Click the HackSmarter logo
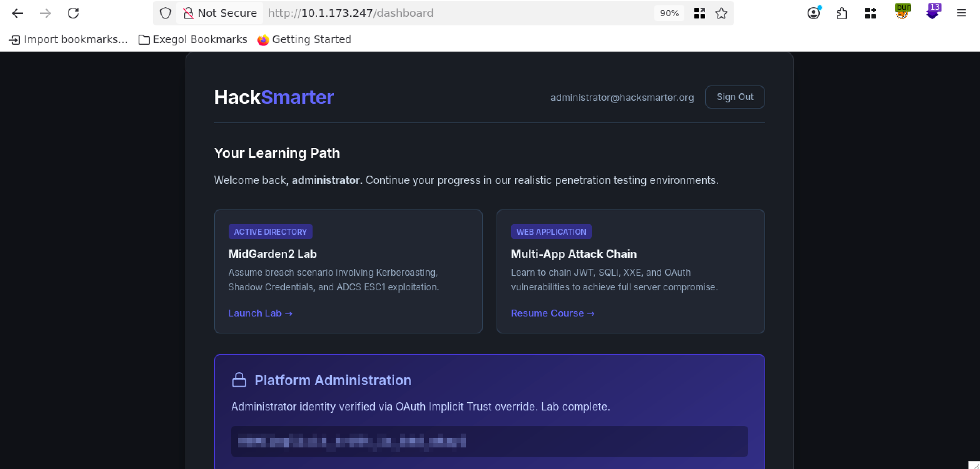The width and height of the screenshot is (980, 469). point(274,97)
